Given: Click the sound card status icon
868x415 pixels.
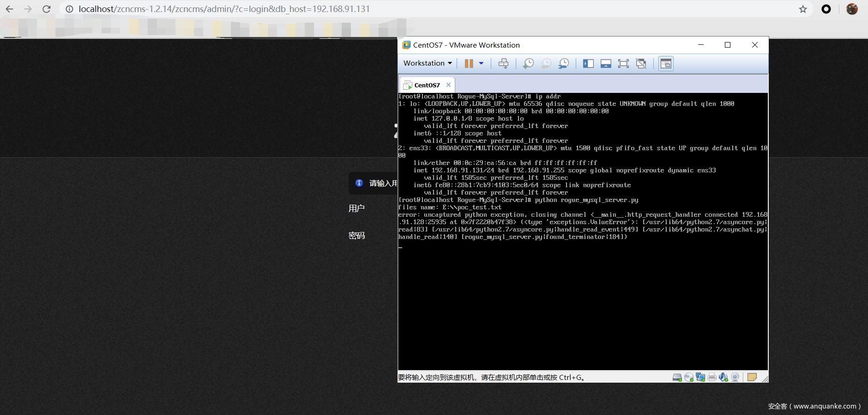Looking at the screenshot, I should tap(723, 378).
